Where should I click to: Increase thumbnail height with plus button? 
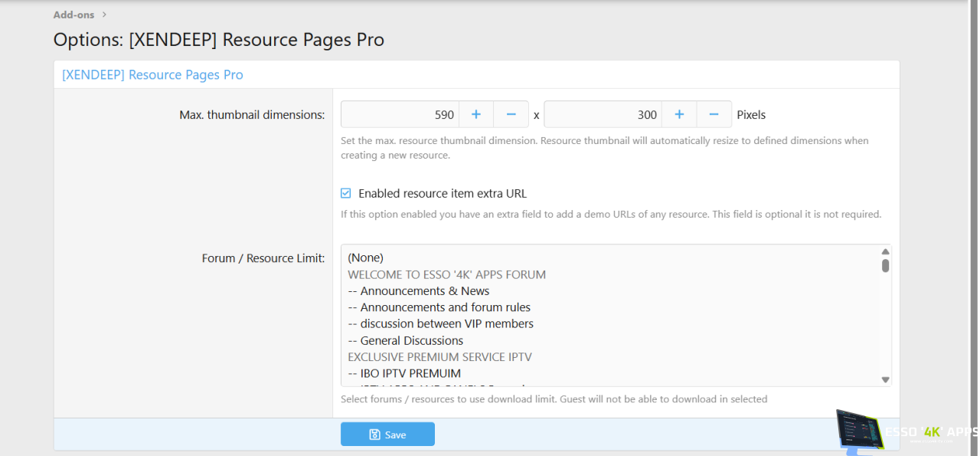[x=678, y=115]
